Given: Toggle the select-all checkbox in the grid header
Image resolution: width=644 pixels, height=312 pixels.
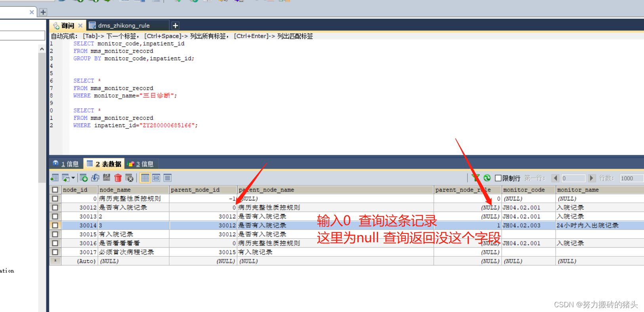Looking at the screenshot, I should point(55,190).
